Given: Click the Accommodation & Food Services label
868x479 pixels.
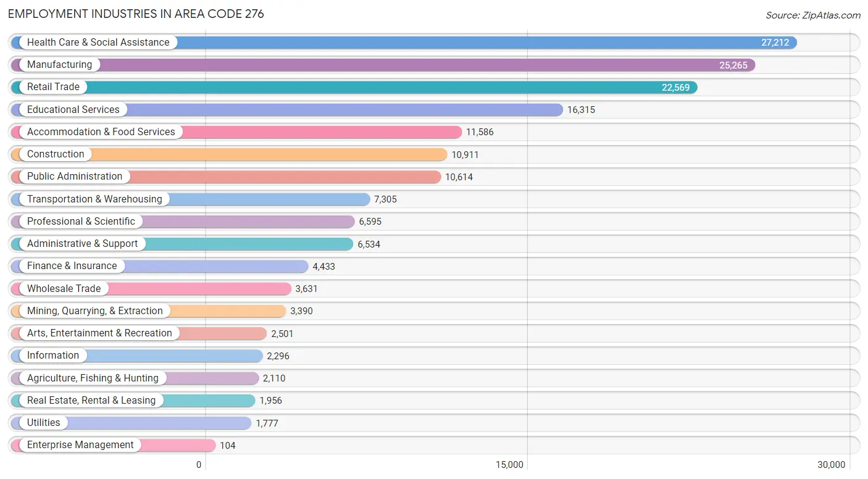Looking at the screenshot, I should 101,131.
